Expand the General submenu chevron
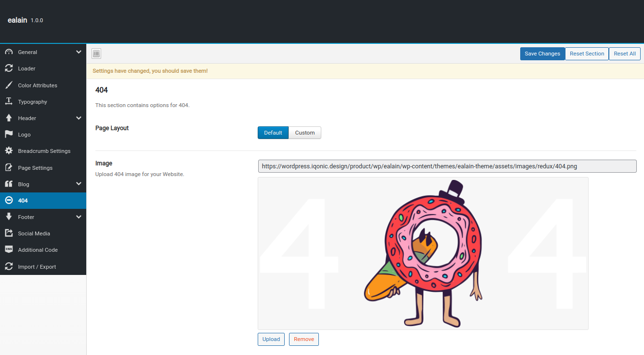This screenshot has height=355, width=644. [x=79, y=52]
